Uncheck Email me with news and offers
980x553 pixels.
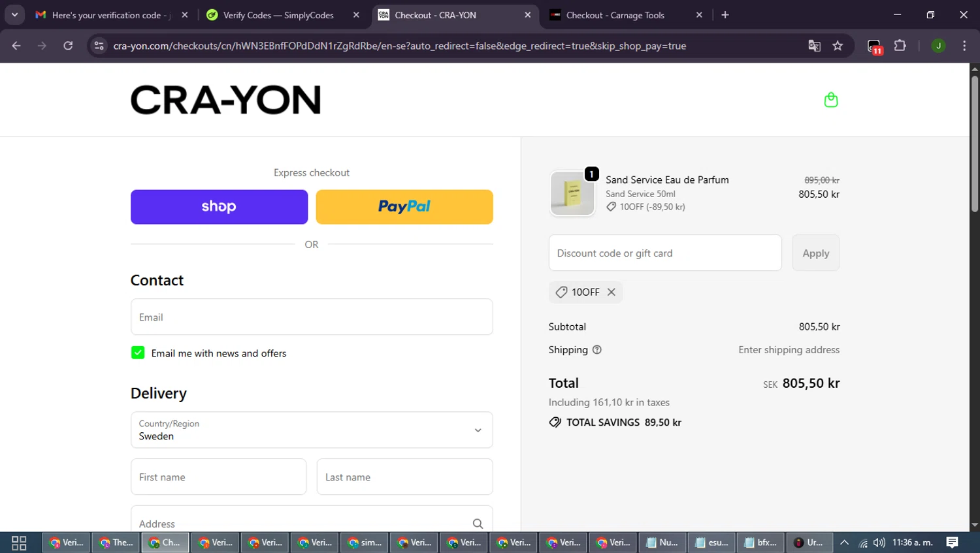[x=138, y=353]
